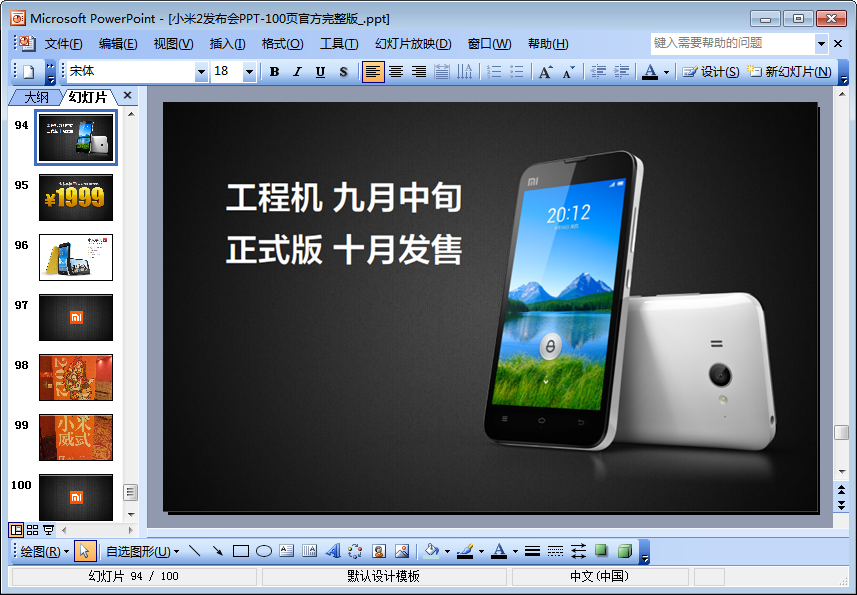Insert picture from file
The height and width of the screenshot is (595, 857).
[402, 551]
